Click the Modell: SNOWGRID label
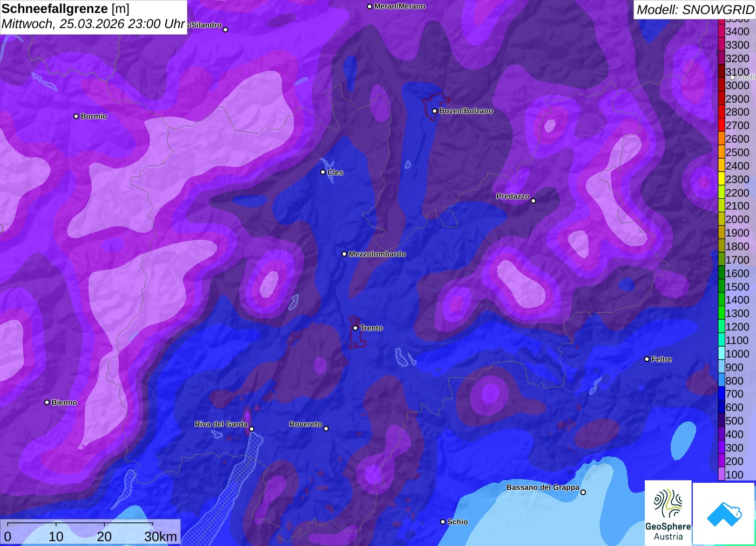Viewport: 756px width, 546px height. [x=695, y=10]
